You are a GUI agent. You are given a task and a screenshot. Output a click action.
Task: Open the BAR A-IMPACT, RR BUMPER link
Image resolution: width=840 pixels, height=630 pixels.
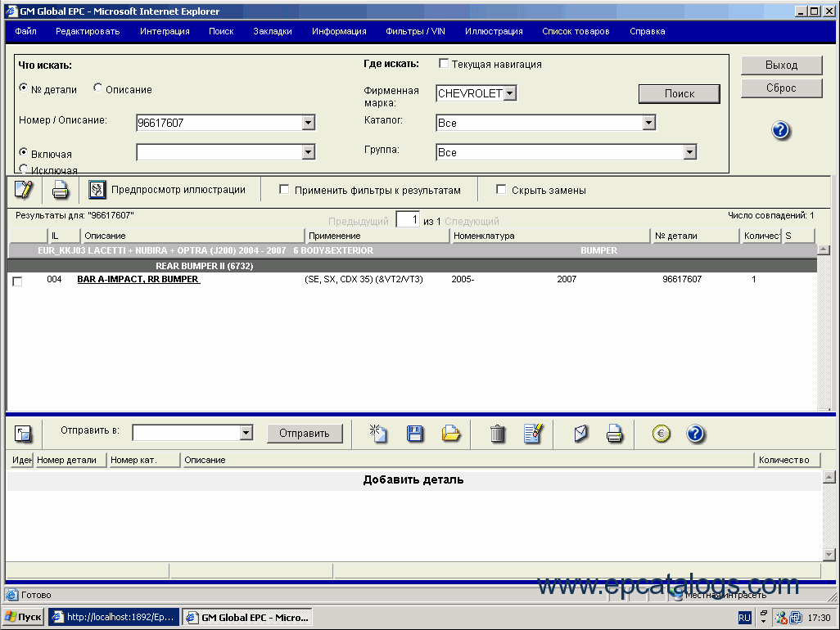point(138,279)
